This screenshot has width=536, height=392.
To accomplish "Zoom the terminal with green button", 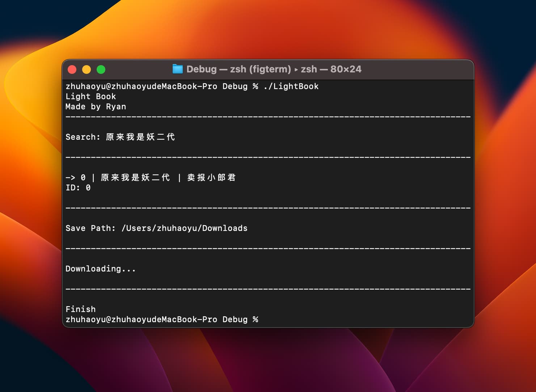I will 101,69.
